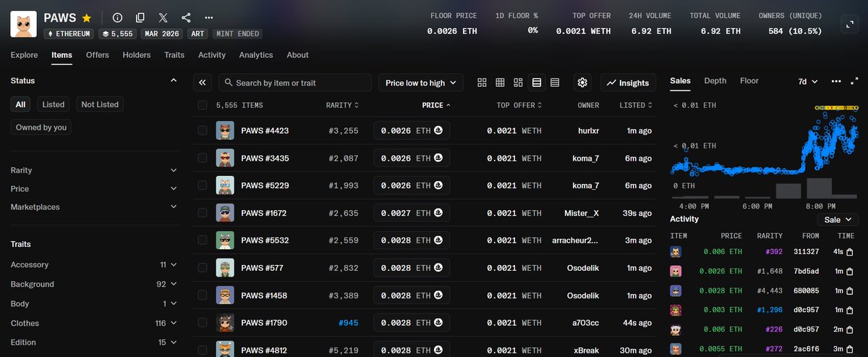The height and width of the screenshot is (357, 868).
Task: Open the header three-dots more menu
Action: [209, 17]
